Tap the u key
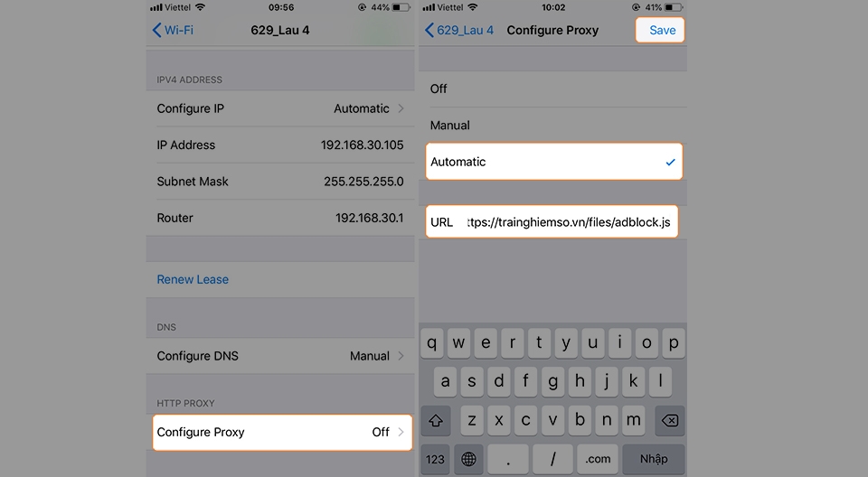The image size is (868, 477). (x=593, y=342)
